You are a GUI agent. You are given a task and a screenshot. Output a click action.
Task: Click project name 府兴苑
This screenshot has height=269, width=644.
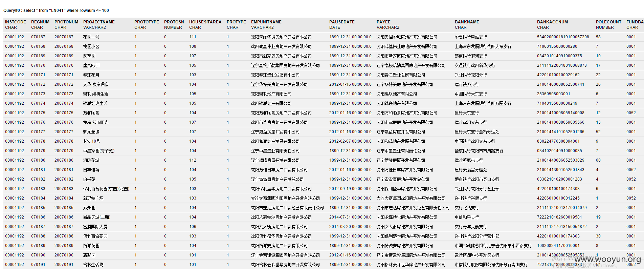point(89,179)
